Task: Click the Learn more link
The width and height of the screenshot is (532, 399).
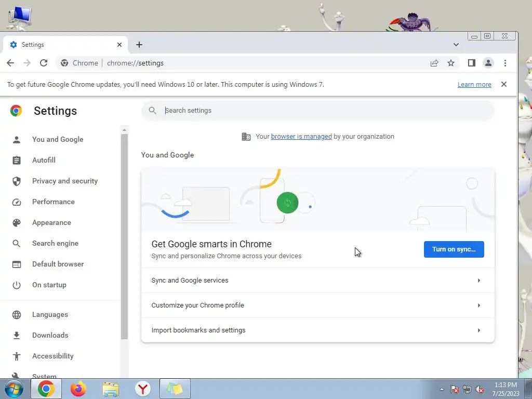Action: (474, 85)
